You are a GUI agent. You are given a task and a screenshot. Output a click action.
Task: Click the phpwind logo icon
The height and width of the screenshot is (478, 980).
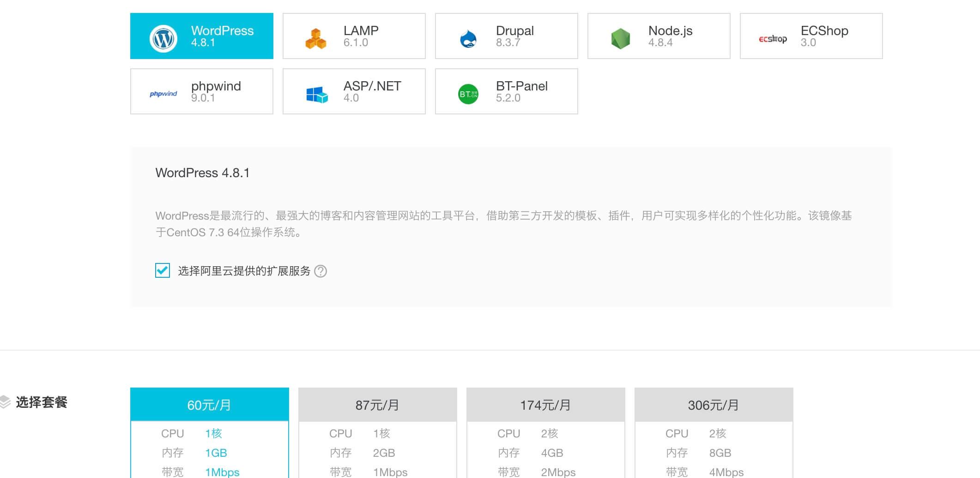point(163,94)
